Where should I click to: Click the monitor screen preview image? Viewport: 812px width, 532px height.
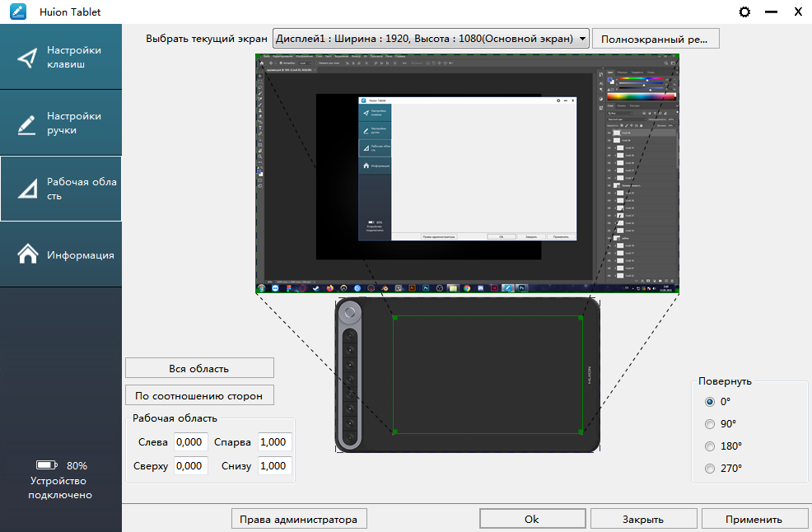tap(467, 175)
